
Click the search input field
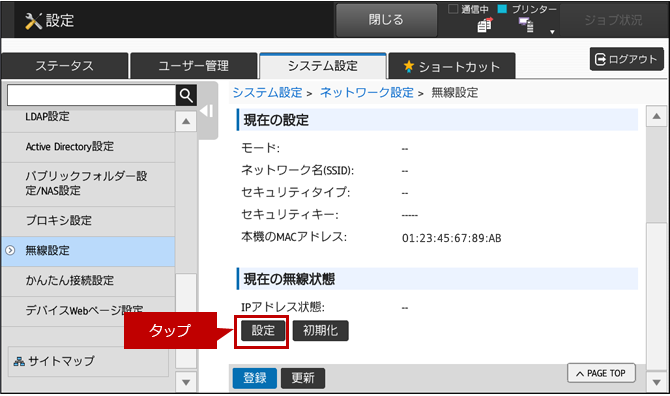coord(91,95)
